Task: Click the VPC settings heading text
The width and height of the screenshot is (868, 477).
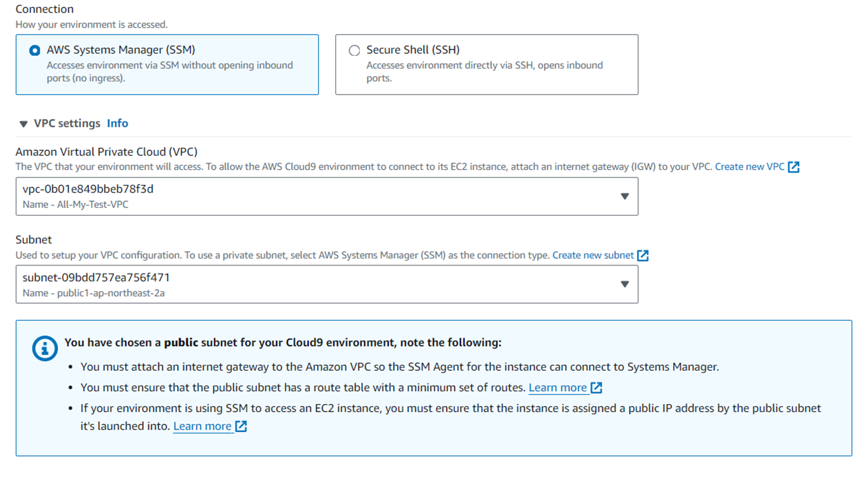Action: pos(67,123)
